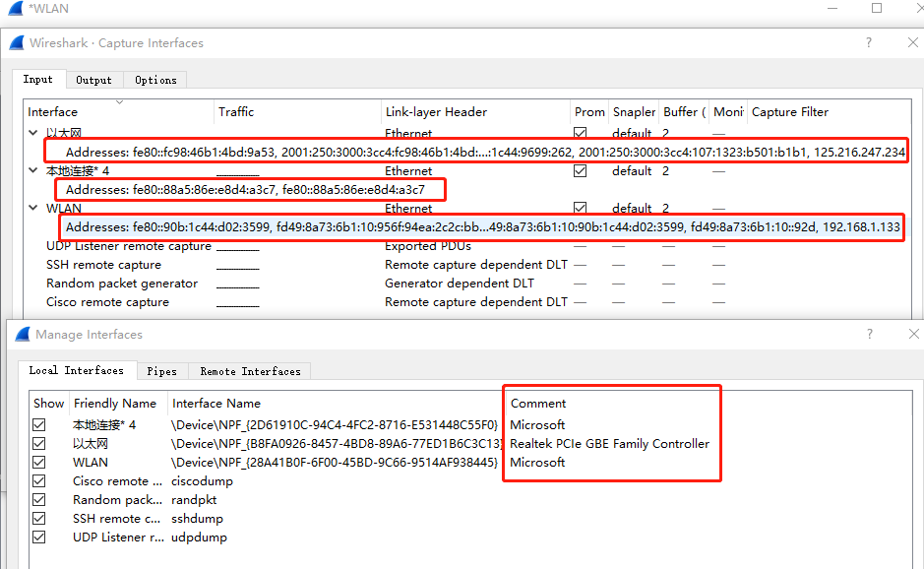Screen dimensions: 924x569
Task: Click Wireshark icon in Capture Interfaces title
Action: point(17,43)
